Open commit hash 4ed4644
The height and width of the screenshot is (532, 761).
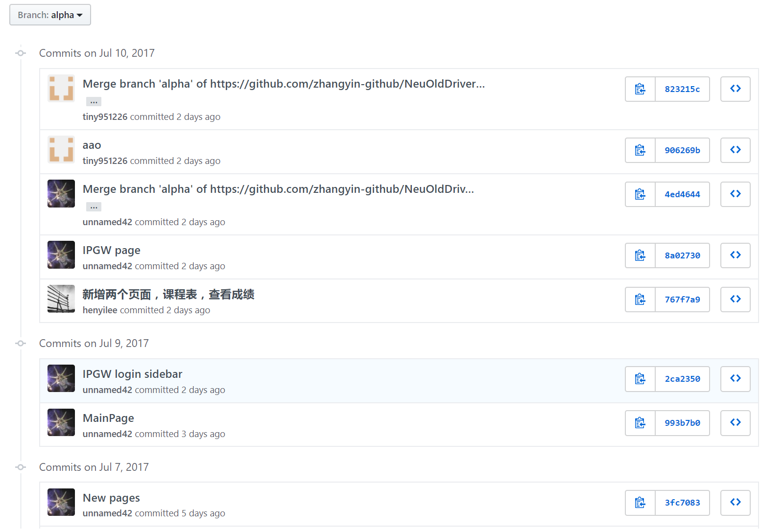[682, 194]
